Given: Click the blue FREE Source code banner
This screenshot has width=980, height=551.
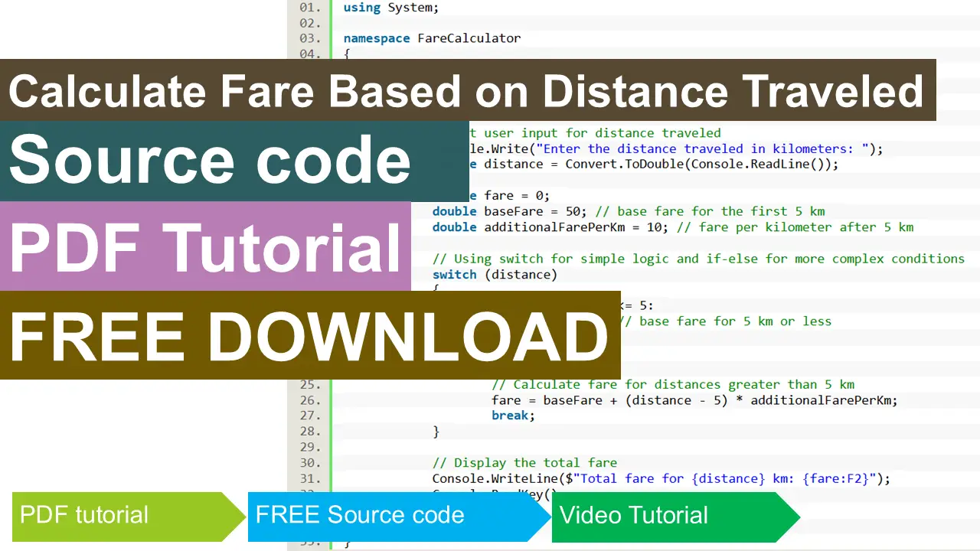Looking at the screenshot, I should click(360, 515).
